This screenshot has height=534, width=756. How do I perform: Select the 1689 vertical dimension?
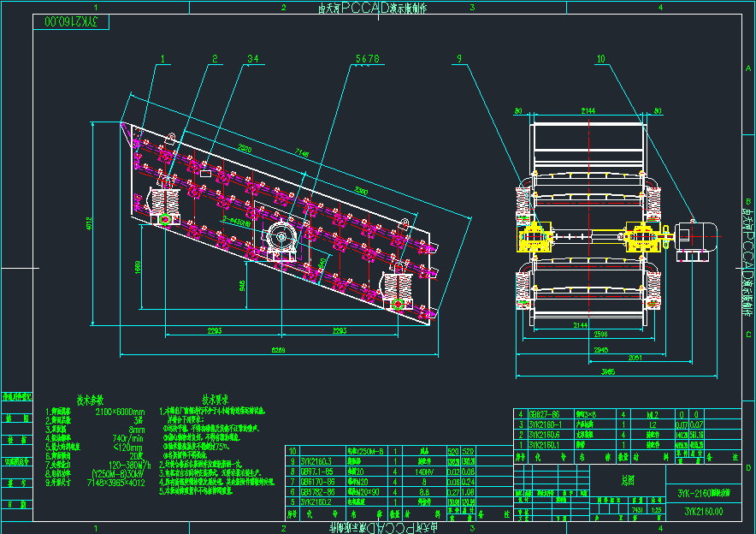139,267
